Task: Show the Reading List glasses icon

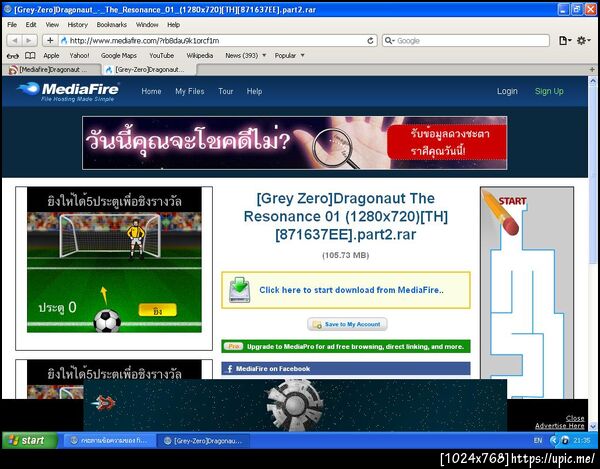Action: [x=13, y=56]
